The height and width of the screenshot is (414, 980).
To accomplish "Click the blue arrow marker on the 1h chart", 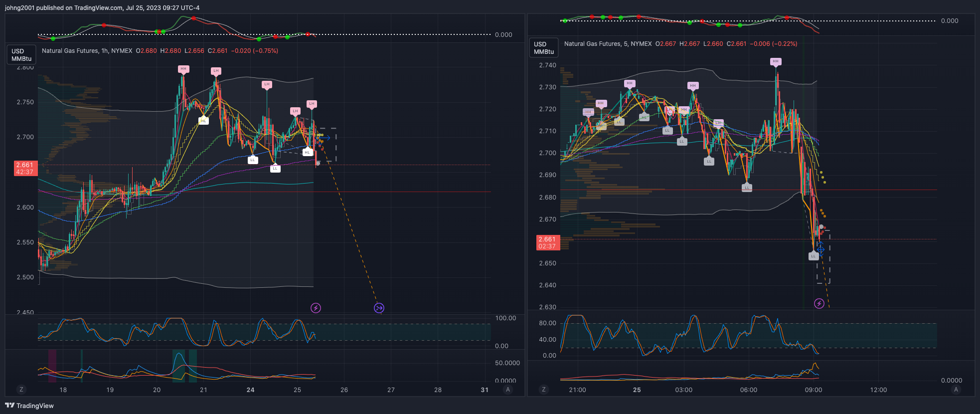I will coord(325,138).
